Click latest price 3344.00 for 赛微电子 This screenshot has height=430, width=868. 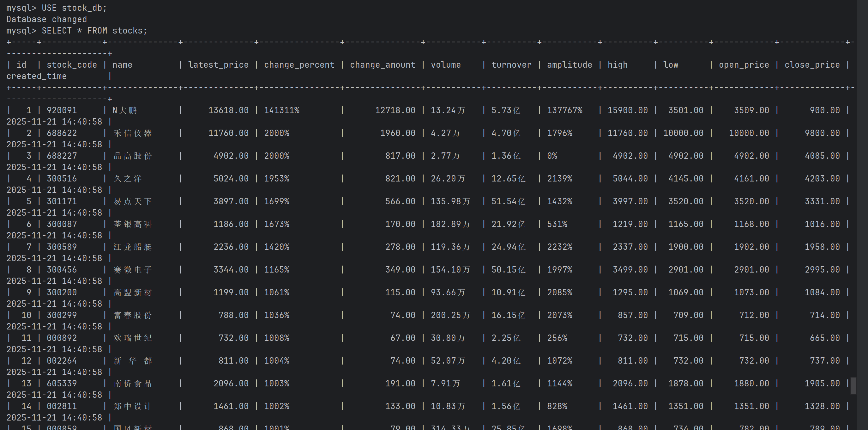point(231,269)
